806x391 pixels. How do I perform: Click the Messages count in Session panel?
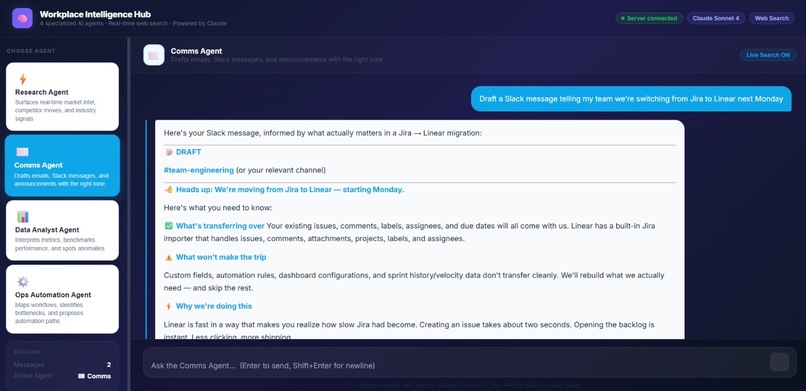[108, 365]
